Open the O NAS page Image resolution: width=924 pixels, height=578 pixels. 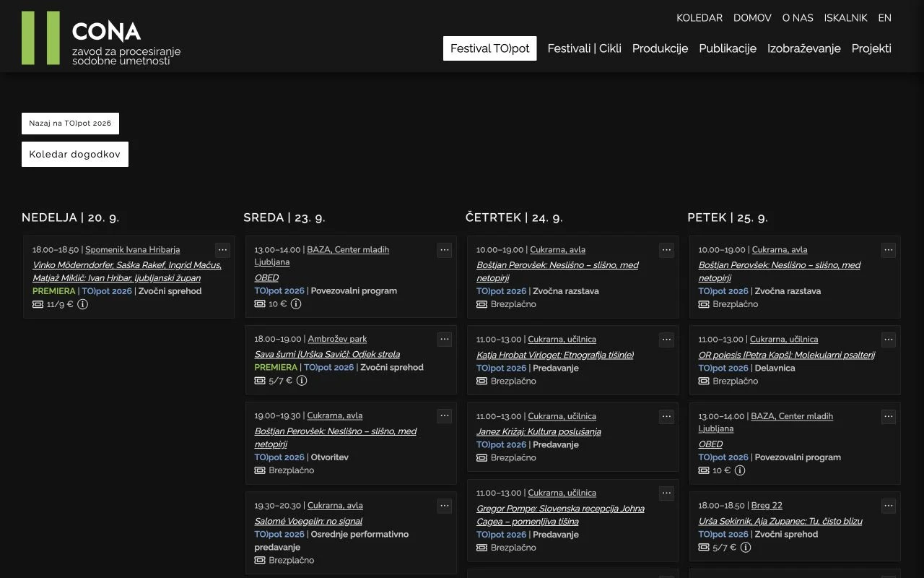coord(798,18)
